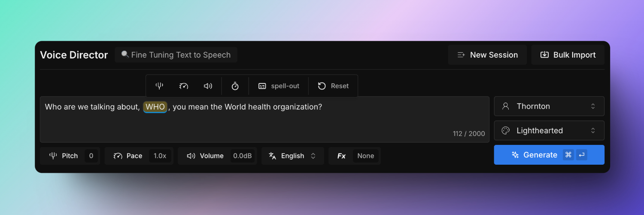The height and width of the screenshot is (215, 644).
Task: Click the New Session list-plus icon
Action: pyautogui.click(x=461, y=55)
